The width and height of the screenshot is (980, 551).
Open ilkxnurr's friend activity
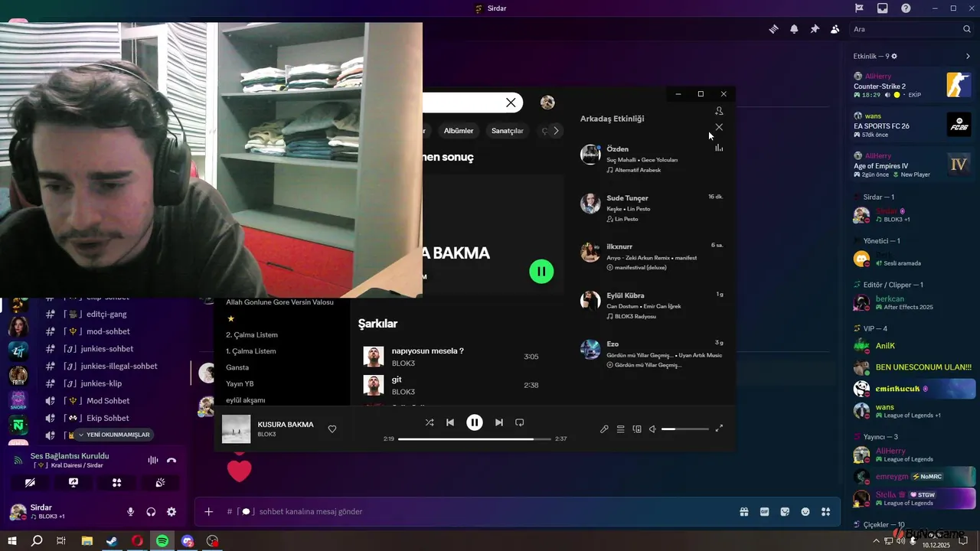[651, 257]
